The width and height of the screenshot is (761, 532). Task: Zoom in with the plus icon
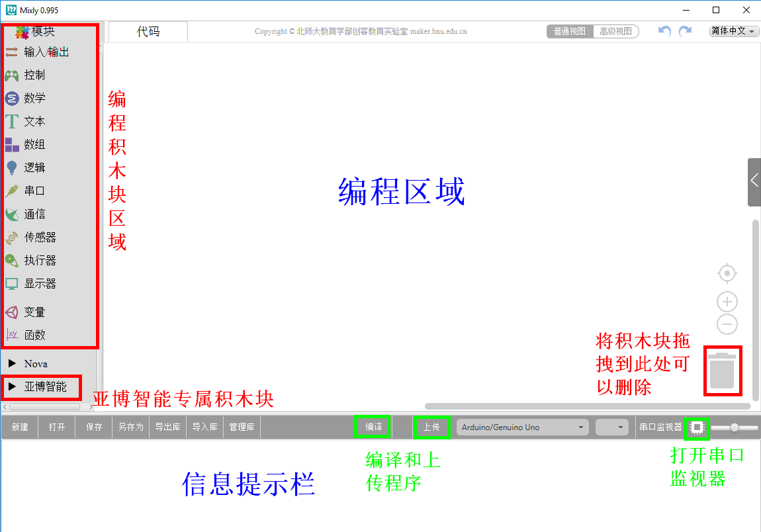(x=727, y=302)
